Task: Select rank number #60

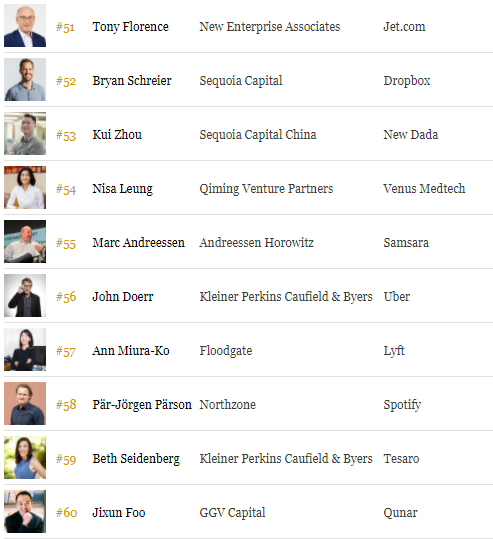Action: tap(66, 513)
